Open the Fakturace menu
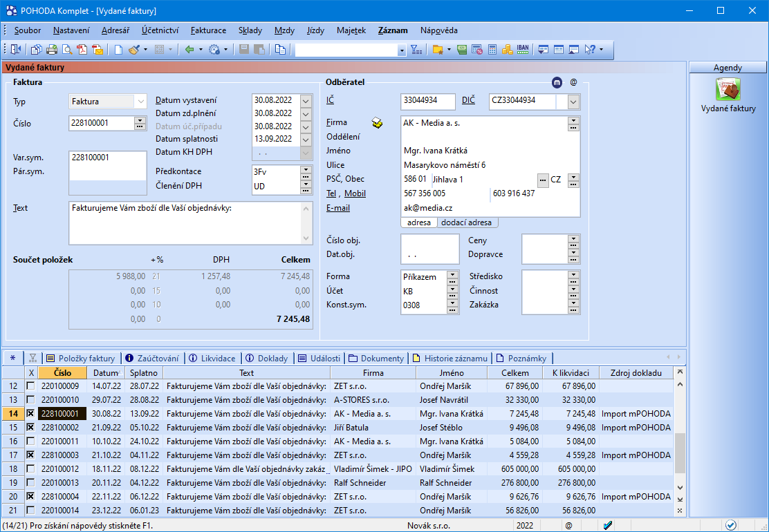This screenshot has width=769, height=532. tap(208, 30)
